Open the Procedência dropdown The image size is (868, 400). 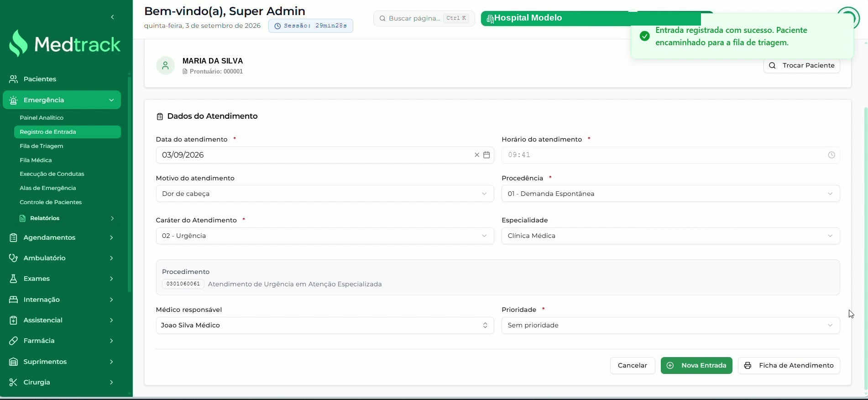pyautogui.click(x=670, y=194)
